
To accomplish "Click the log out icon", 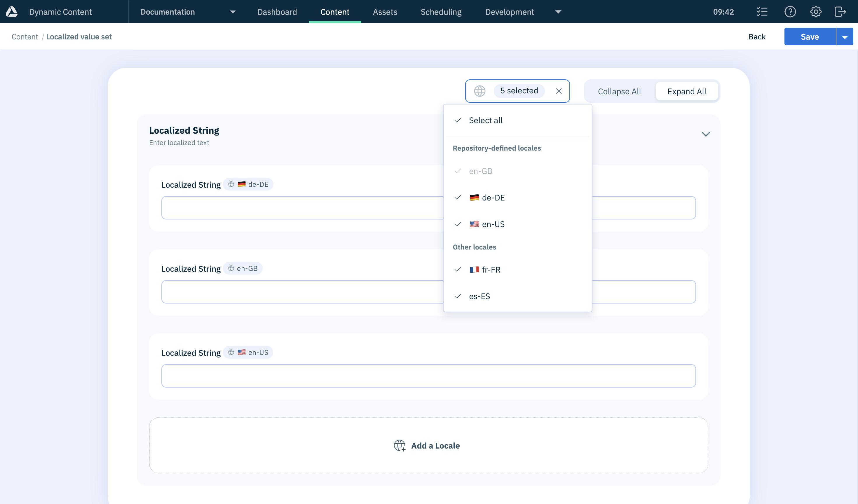I will click(840, 12).
